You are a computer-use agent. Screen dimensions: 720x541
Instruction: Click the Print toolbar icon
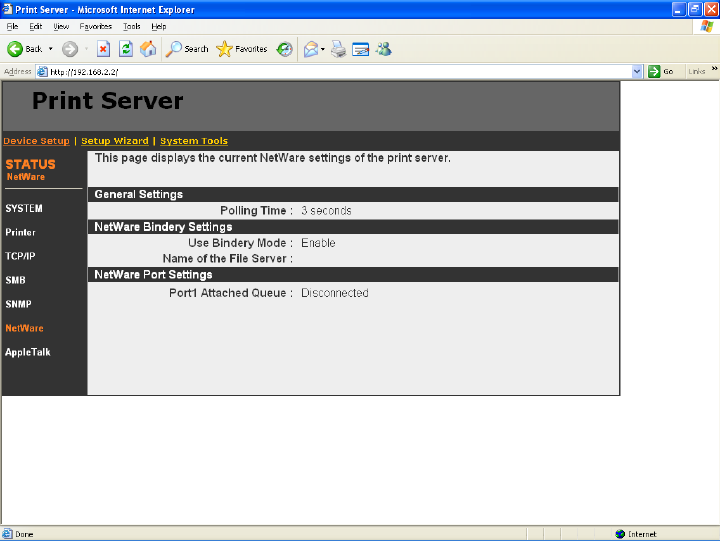coord(338,49)
